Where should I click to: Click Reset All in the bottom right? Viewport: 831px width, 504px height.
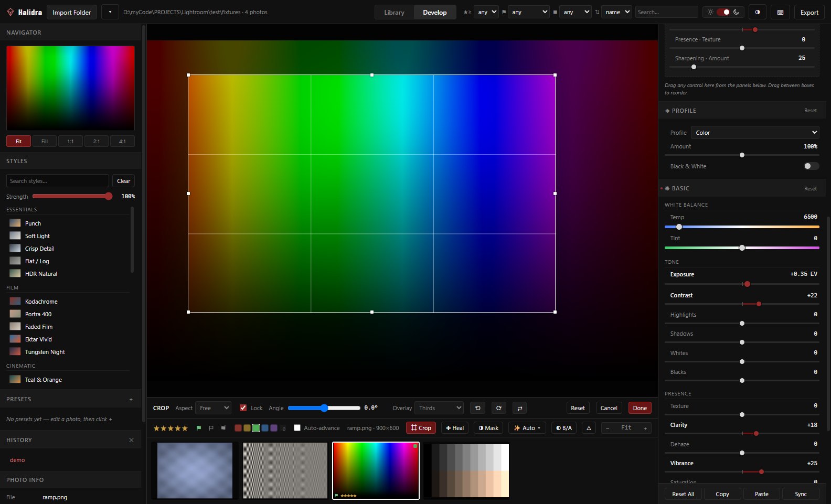pyautogui.click(x=683, y=494)
